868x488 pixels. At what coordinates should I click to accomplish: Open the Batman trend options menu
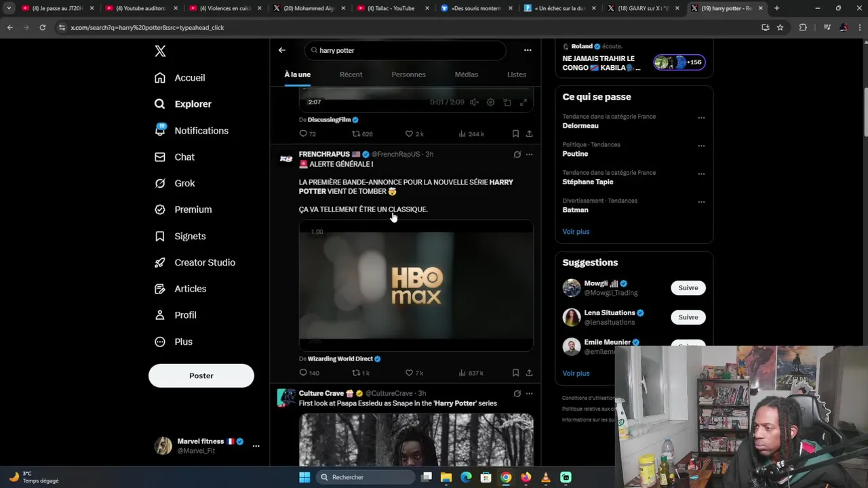(701, 202)
